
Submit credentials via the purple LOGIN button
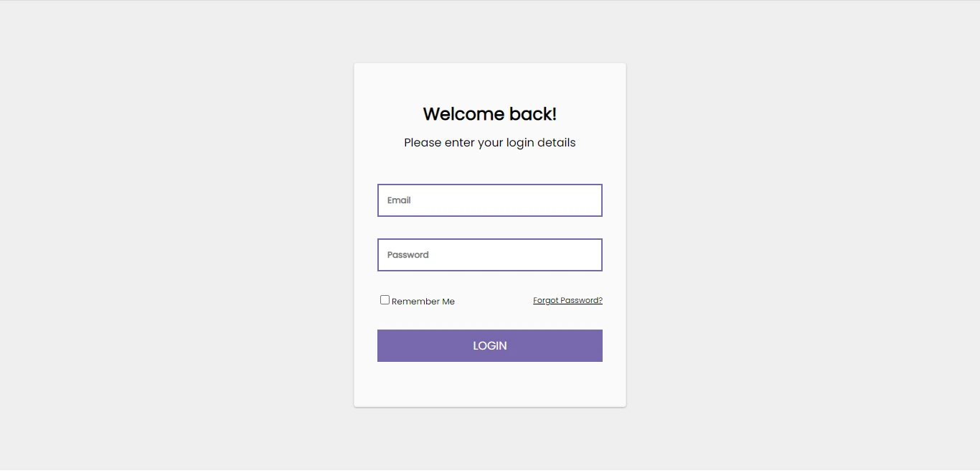tap(490, 345)
